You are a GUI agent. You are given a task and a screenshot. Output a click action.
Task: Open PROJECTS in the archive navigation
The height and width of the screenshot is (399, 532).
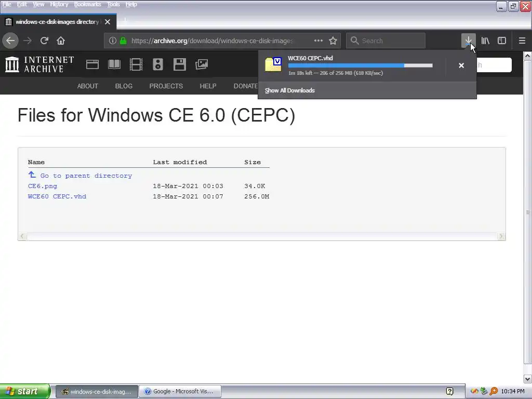[166, 86]
